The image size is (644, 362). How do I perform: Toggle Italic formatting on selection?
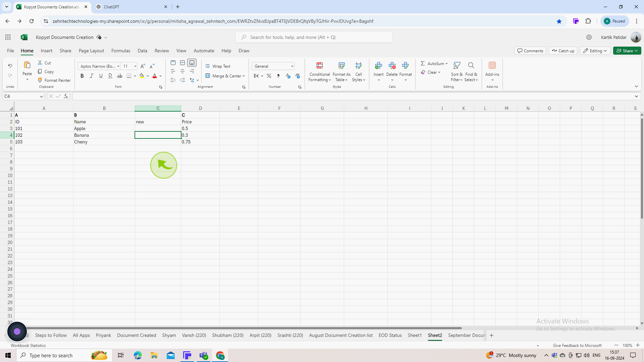91,76
